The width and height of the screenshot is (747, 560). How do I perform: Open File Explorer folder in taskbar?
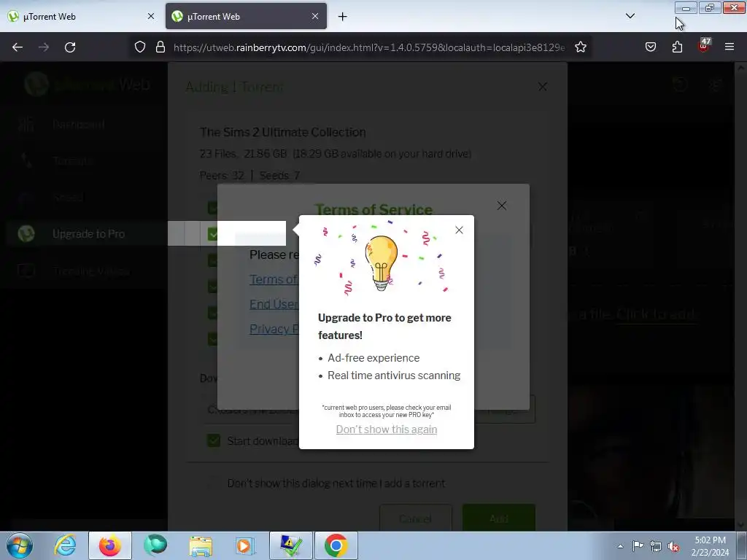click(x=201, y=545)
